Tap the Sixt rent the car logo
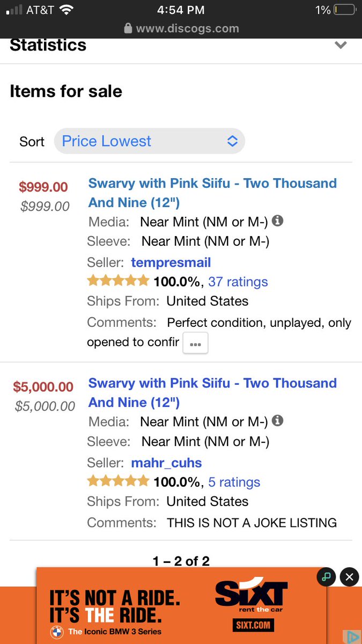This screenshot has height=644, width=362. tap(251, 595)
